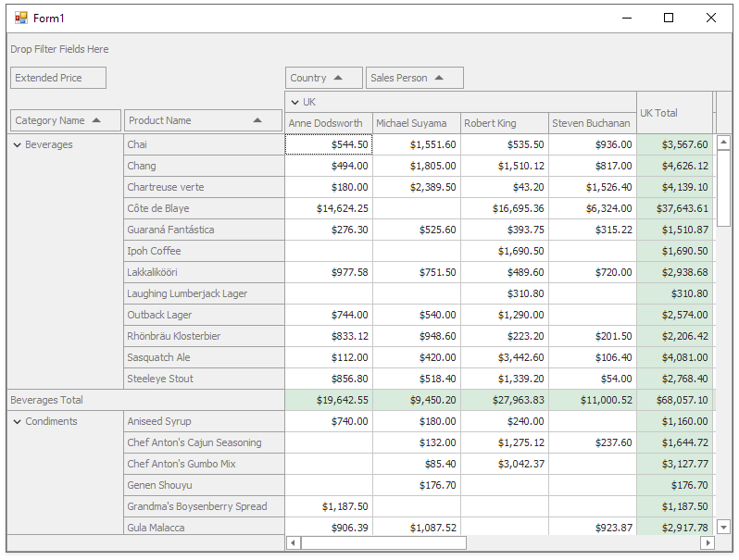Click the $68,057.10 Beverages grand total cell
The width and height of the screenshot is (739, 560).
coord(675,400)
